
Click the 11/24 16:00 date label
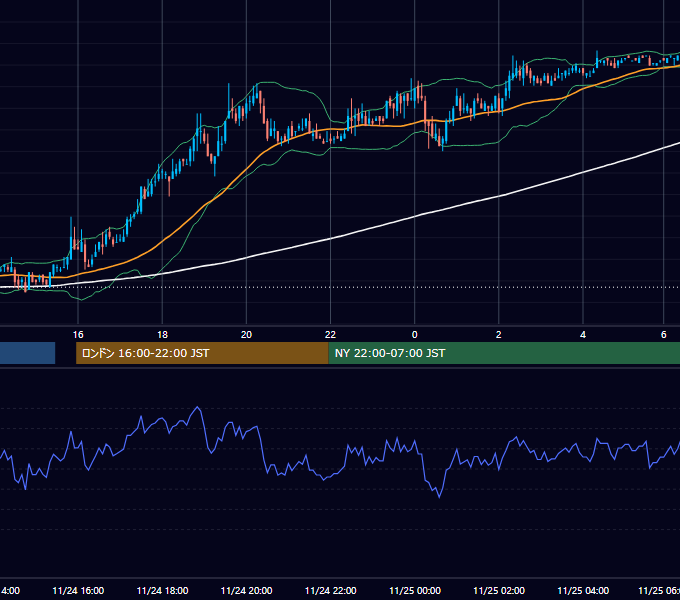pyautogui.click(x=78, y=591)
